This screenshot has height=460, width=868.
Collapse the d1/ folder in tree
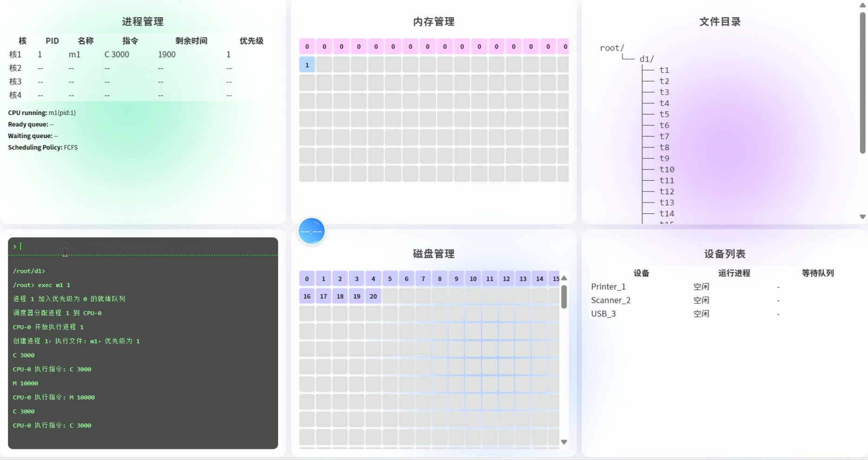646,59
